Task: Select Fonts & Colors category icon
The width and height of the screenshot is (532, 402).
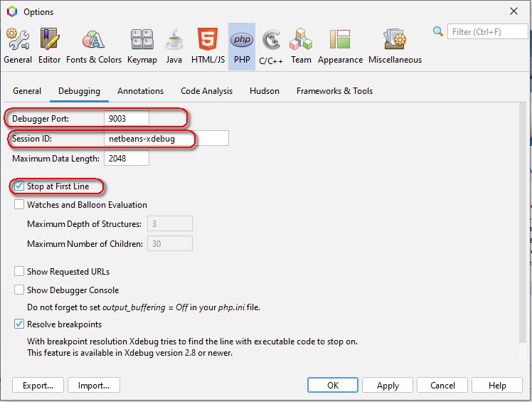Action: click(94, 46)
